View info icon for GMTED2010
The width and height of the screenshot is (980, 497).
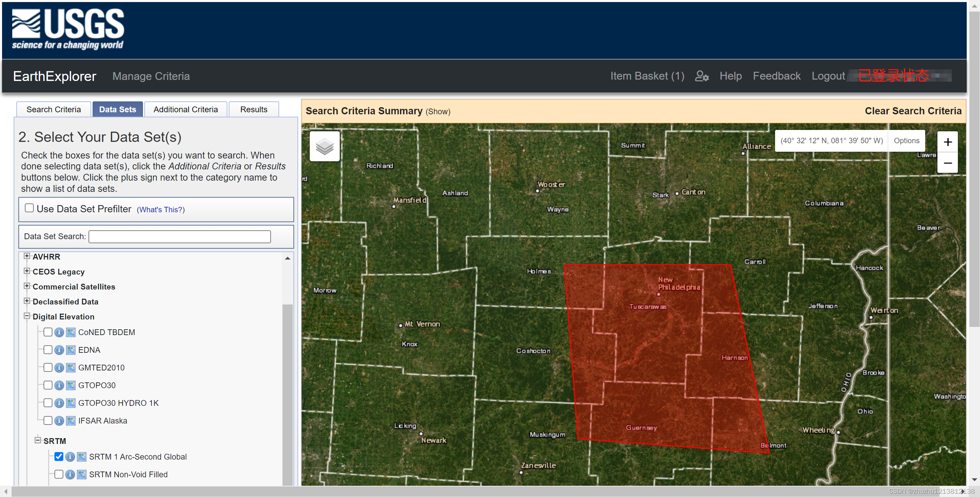coord(59,368)
